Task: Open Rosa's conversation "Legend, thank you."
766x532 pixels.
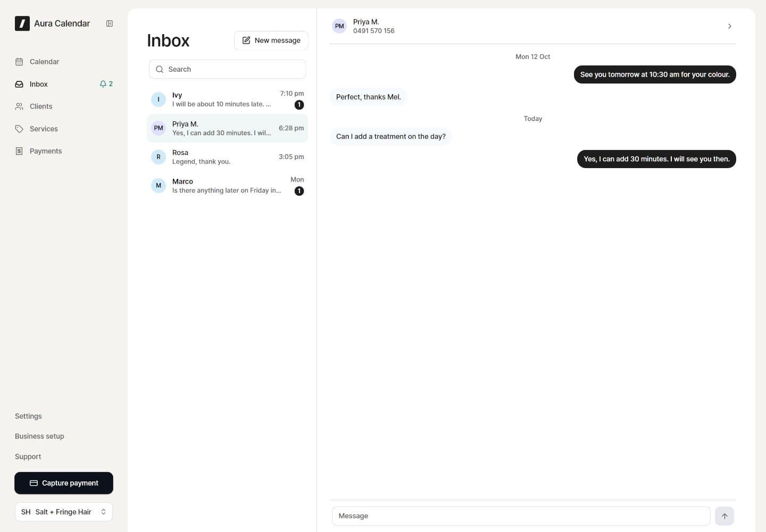Action: pyautogui.click(x=228, y=157)
